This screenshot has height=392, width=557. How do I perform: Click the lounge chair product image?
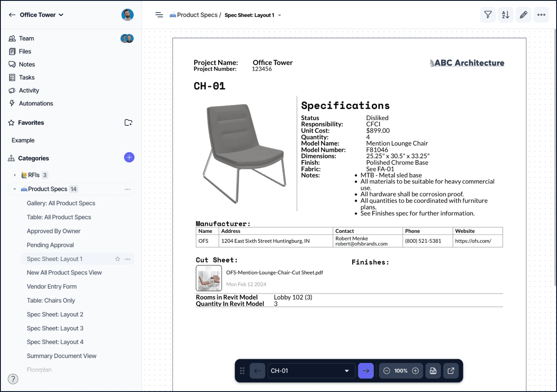point(244,153)
